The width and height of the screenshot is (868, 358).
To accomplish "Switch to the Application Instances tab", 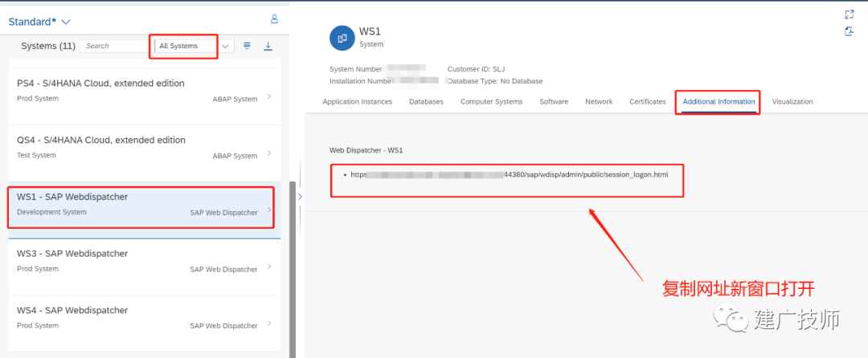I will [357, 102].
